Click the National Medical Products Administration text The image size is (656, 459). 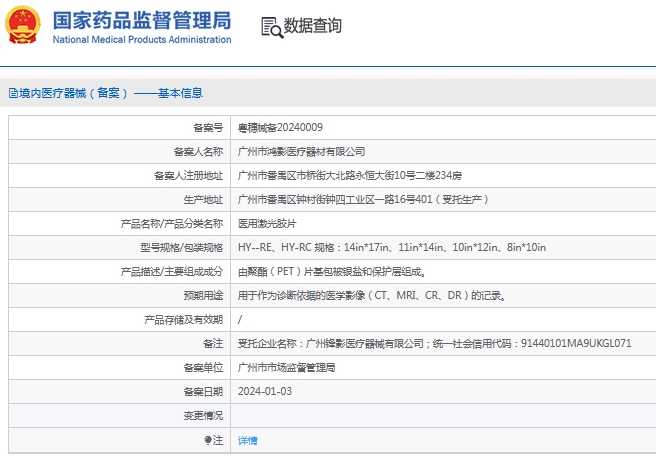click(142, 40)
